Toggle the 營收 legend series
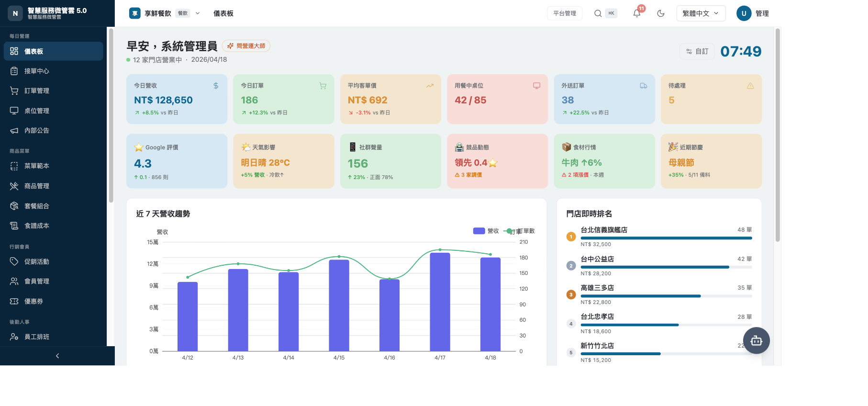The image size is (868, 406). [x=486, y=231]
